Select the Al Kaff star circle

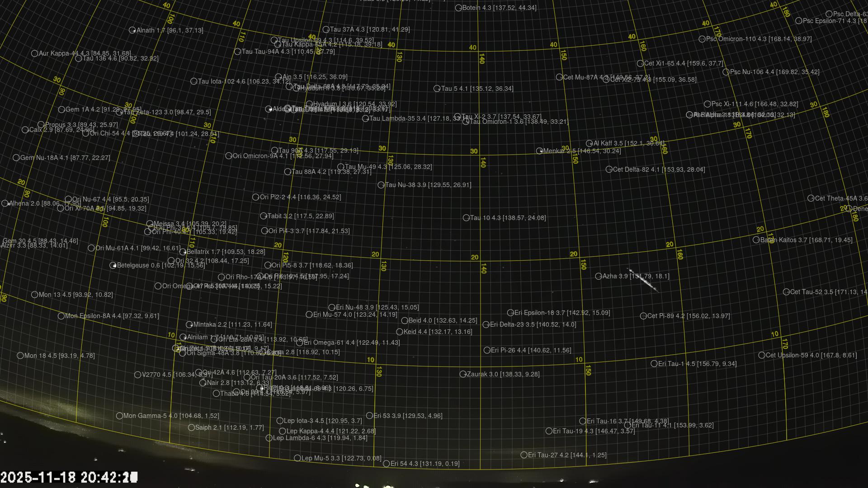(590, 143)
